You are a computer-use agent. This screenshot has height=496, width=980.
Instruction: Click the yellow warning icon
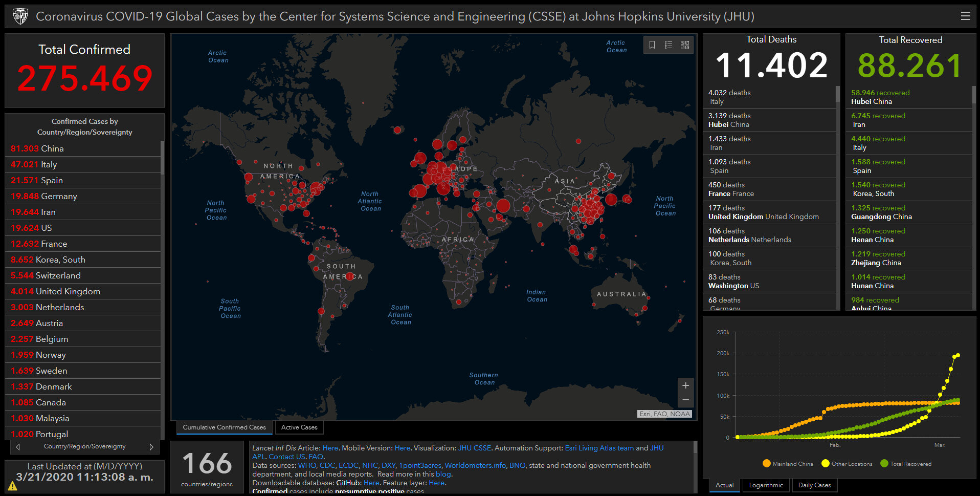pos(12,486)
